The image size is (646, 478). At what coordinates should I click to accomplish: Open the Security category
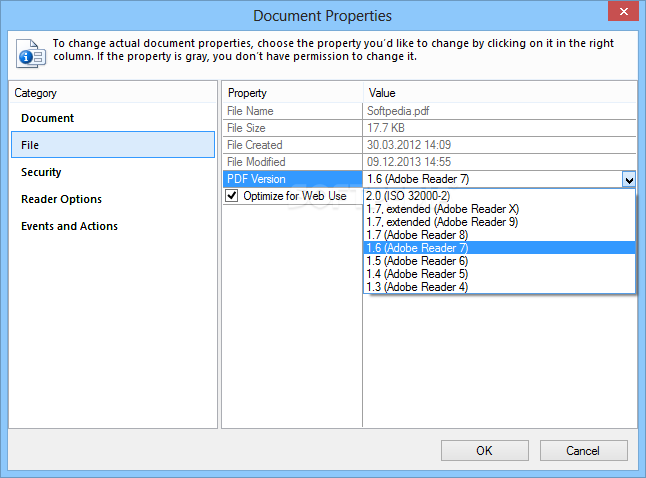[113, 172]
